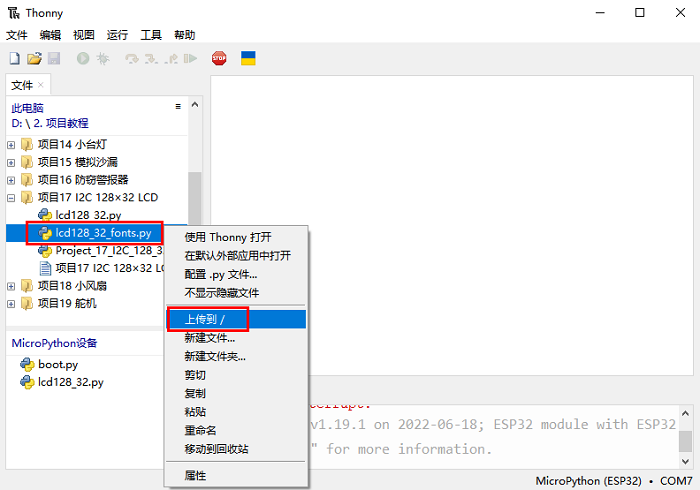Click 属性 in the context menu
The image size is (700, 490).
pos(195,475)
